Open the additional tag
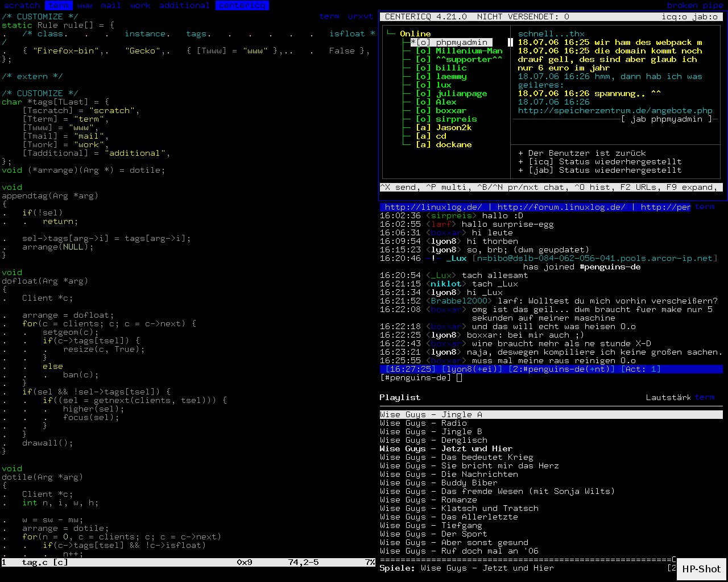The width and height of the screenshot is (728, 582). click(184, 5)
